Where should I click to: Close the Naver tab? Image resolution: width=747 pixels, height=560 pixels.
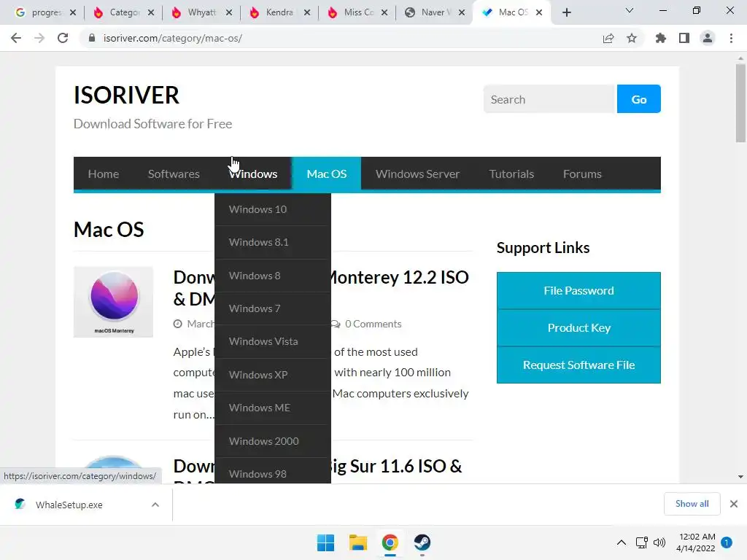462,12
